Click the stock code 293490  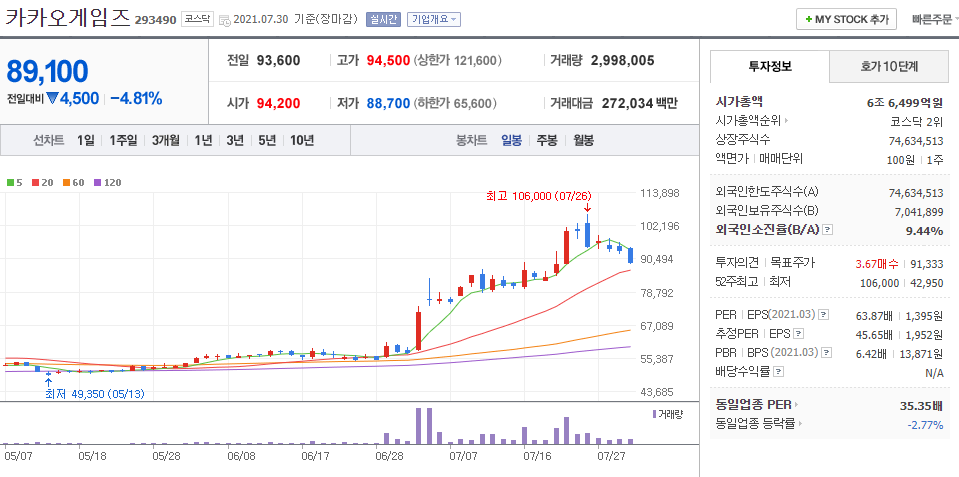155,20
